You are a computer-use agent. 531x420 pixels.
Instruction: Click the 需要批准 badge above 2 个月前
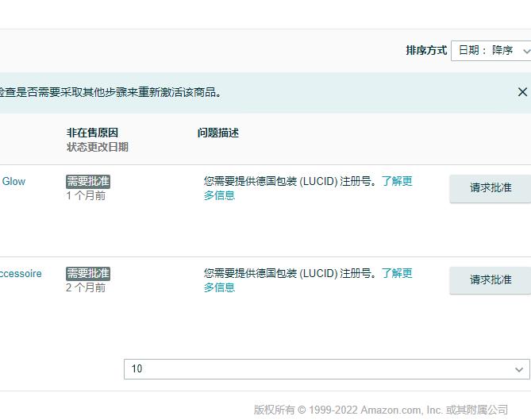tap(88, 274)
